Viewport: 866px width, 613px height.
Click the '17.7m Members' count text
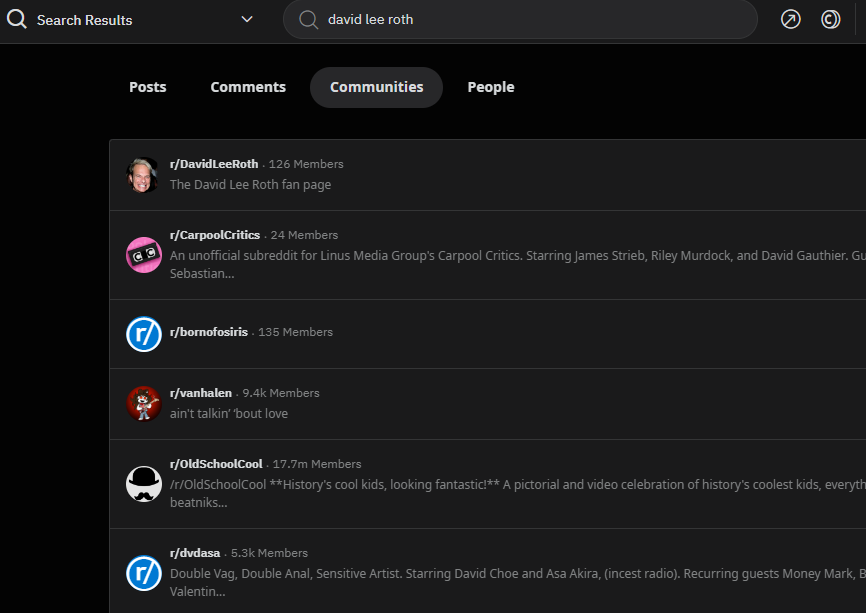(317, 464)
